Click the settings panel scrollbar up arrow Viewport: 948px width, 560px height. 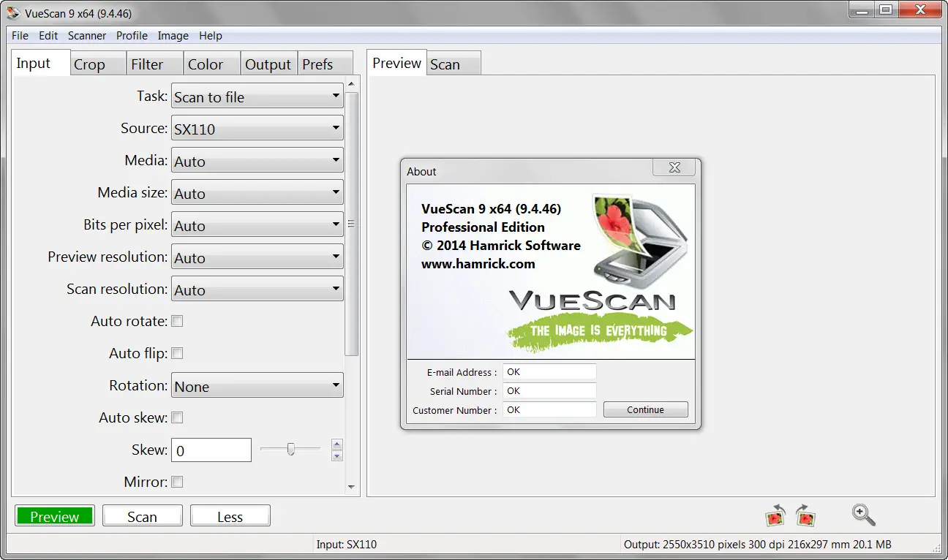click(352, 84)
